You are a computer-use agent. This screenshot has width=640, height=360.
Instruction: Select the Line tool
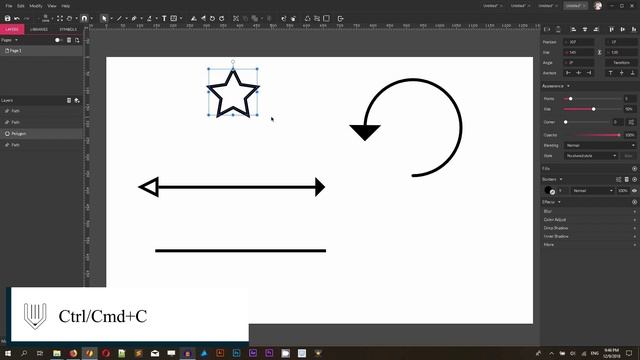click(119, 18)
